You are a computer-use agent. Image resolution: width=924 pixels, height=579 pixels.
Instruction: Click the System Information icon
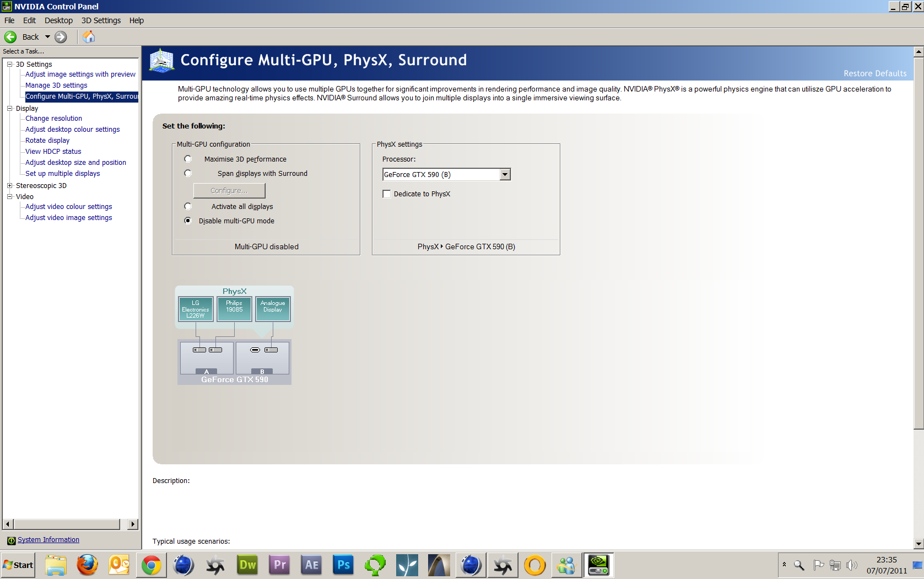[11, 540]
